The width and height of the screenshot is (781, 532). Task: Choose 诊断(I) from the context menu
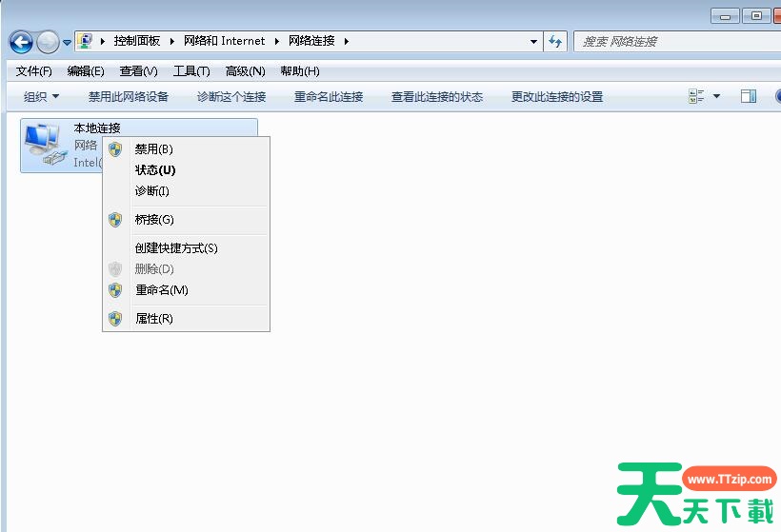(187, 191)
